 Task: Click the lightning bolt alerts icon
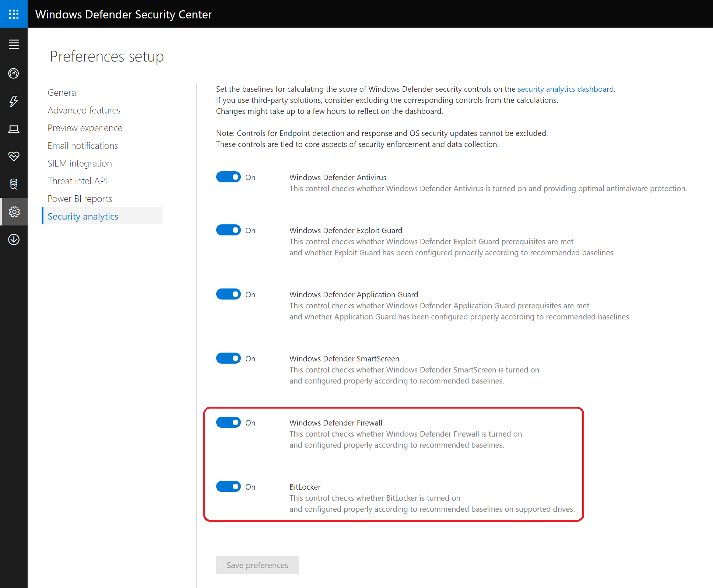click(14, 101)
